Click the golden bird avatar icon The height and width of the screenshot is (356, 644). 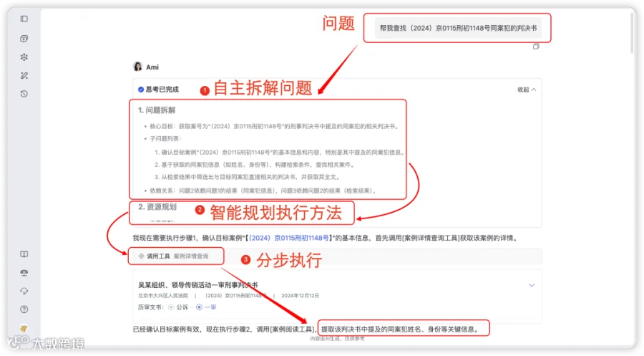24,328
